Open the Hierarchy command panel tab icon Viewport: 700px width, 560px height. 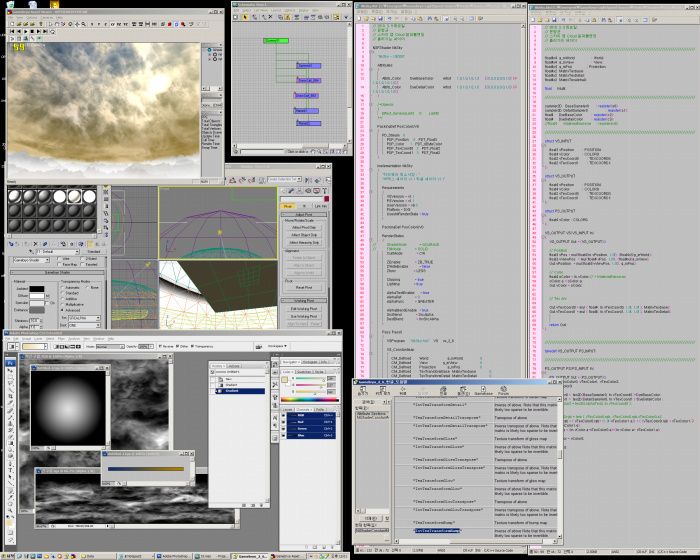(x=300, y=191)
